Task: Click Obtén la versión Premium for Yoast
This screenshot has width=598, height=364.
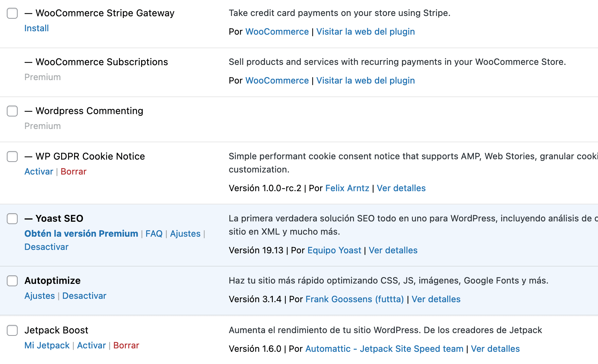Action: point(81,234)
